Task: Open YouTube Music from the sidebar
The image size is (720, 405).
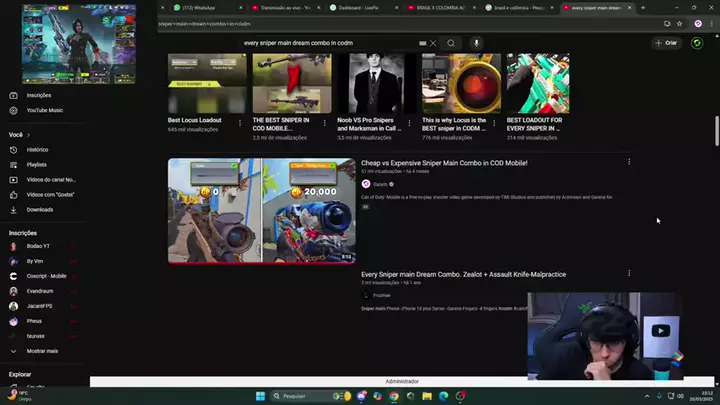Action: [44, 110]
